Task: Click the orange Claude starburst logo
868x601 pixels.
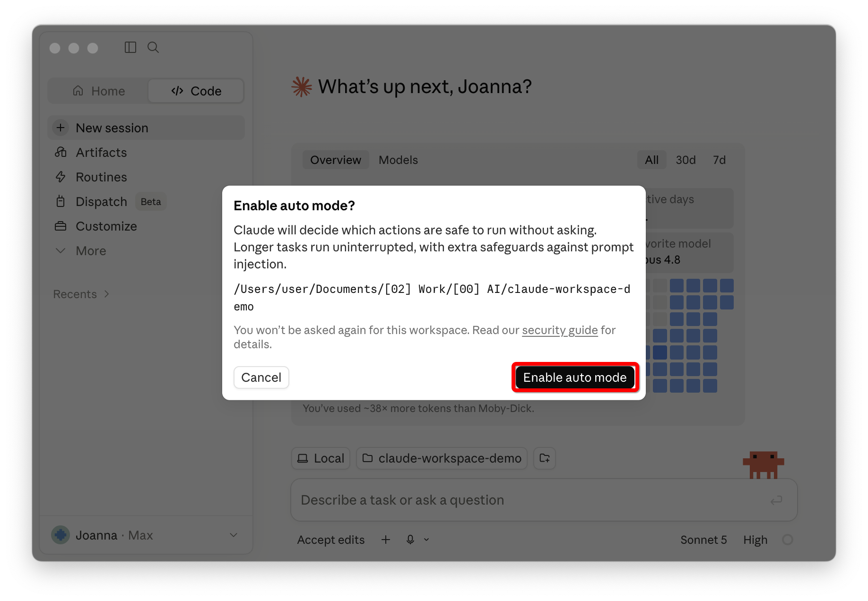Action: coord(302,86)
